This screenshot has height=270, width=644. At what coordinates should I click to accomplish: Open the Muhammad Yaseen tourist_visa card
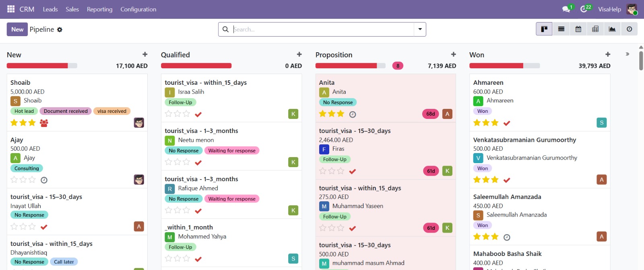coord(386,208)
